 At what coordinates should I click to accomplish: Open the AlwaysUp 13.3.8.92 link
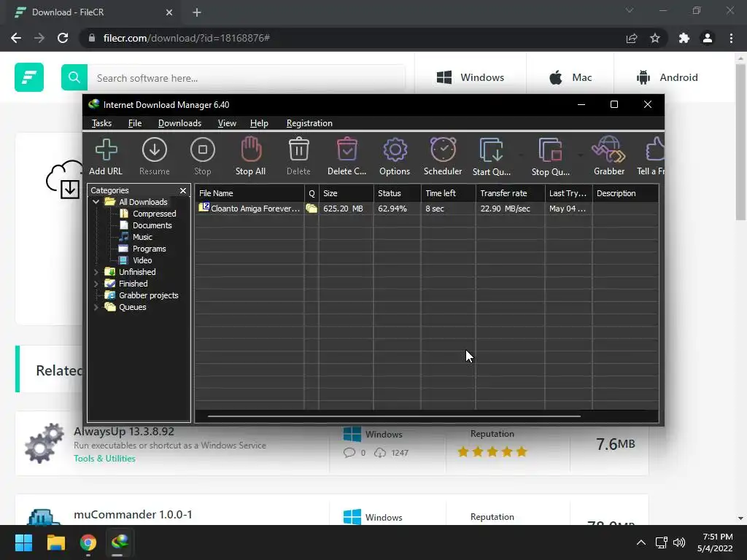coord(124,432)
